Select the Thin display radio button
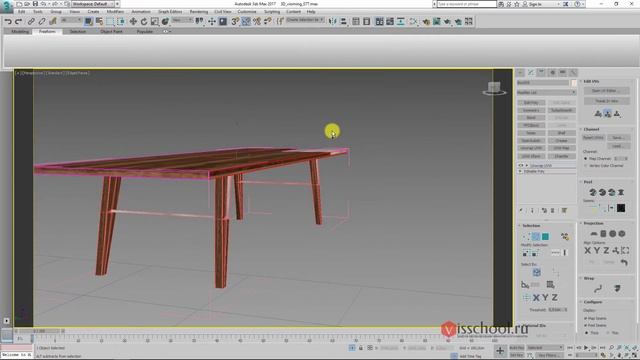This screenshot has height=360, width=640. pyautogui.click(x=608, y=333)
